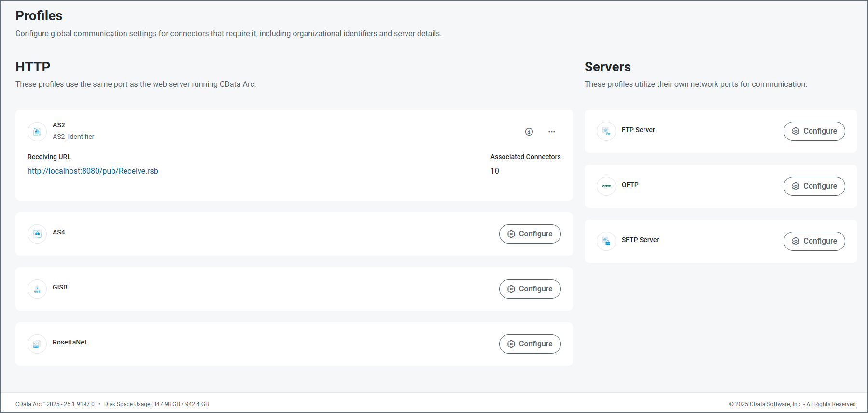Viewport: 868px width, 413px height.
Task: Click the SFTP Server profile name
Action: [x=640, y=240]
